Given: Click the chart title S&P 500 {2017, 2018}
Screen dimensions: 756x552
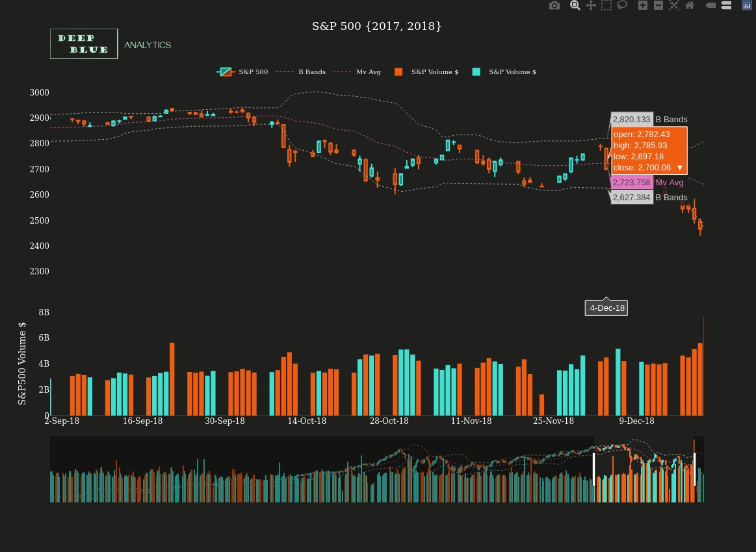Looking at the screenshot, I should click(376, 26).
